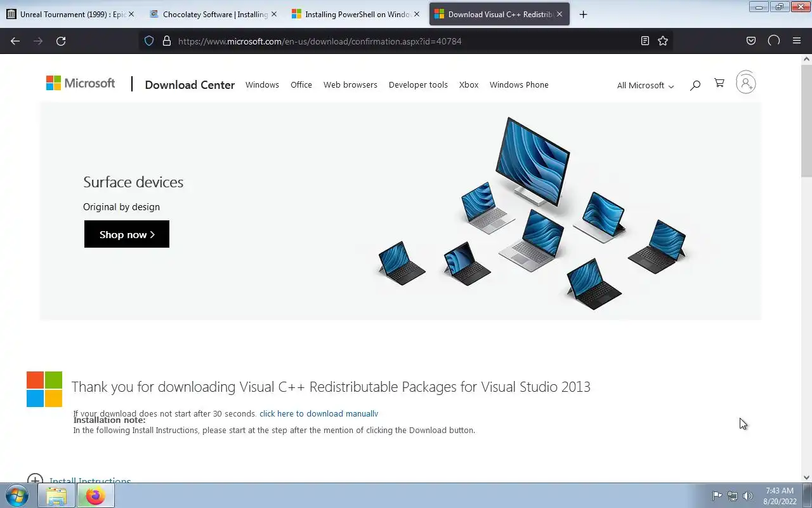Switch to the Chocolatey Software tab
This screenshot has width=812, height=508.
point(213,14)
